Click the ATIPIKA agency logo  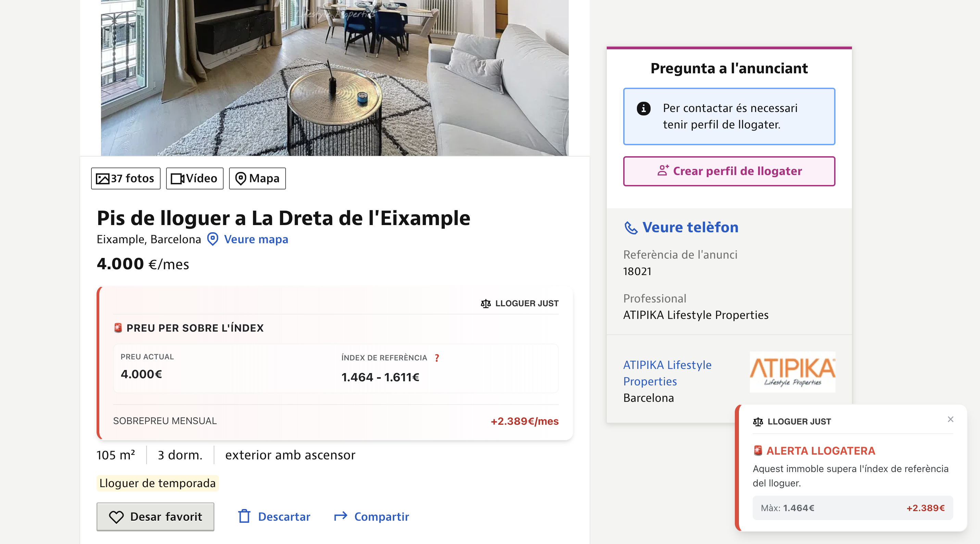[792, 372]
